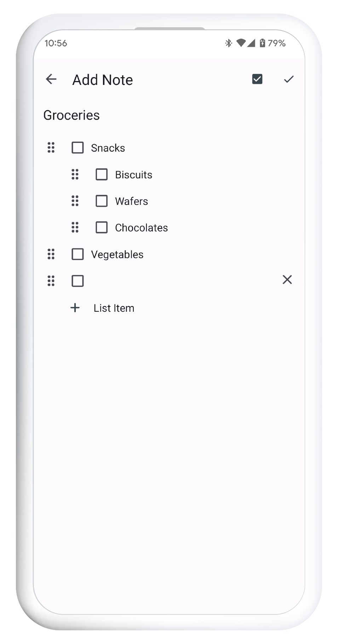This screenshot has height=644, width=338.
Task: Tap the Wafers item text
Action: coord(131,201)
